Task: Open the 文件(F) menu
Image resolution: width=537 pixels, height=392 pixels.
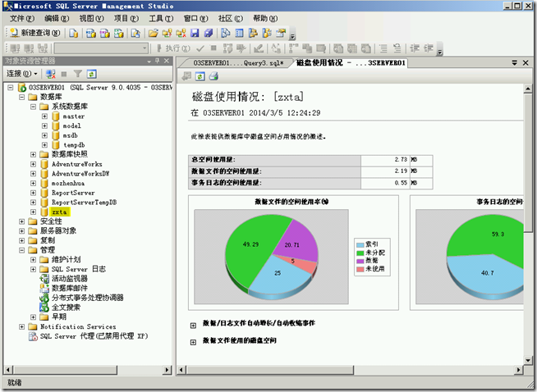Action: [22, 18]
